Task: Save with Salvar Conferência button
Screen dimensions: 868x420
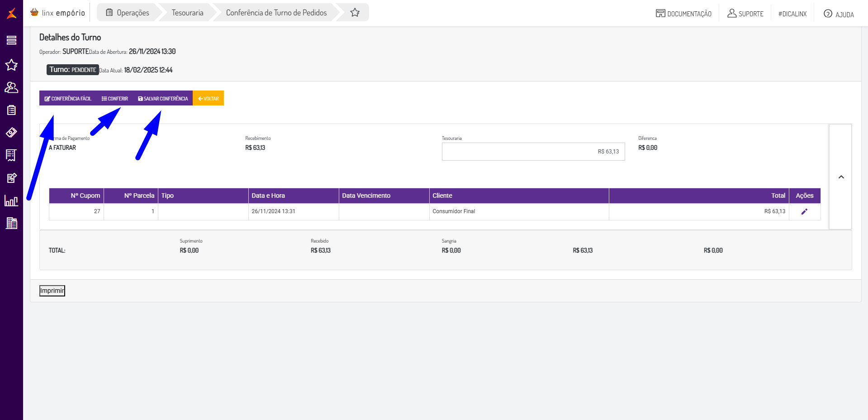Action: 163,98
